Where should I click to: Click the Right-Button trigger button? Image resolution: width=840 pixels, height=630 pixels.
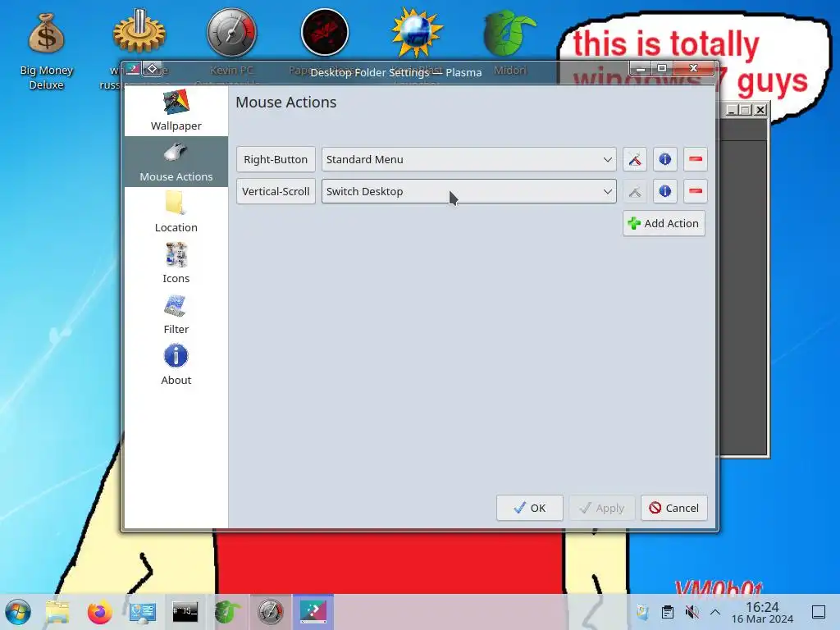(276, 160)
